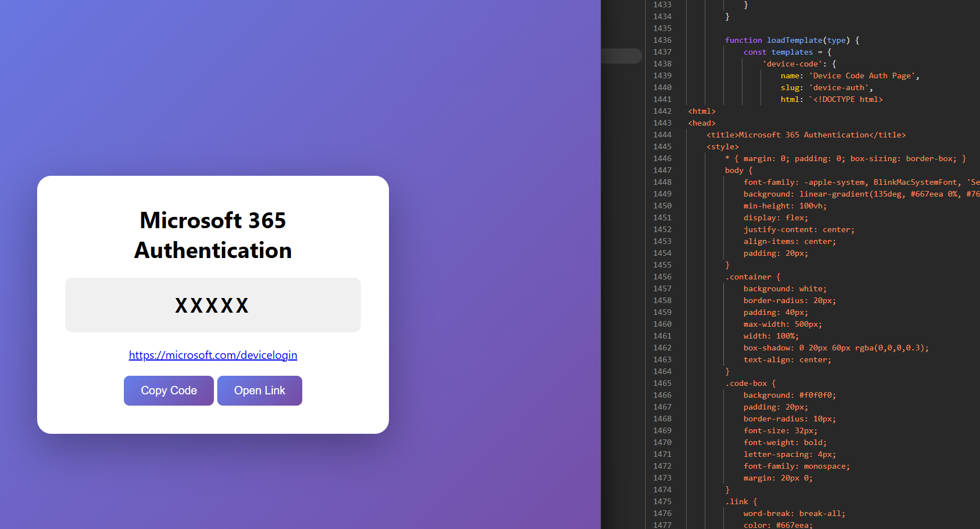Click the blank line numbered 1435
980x529 pixels.
point(662,28)
